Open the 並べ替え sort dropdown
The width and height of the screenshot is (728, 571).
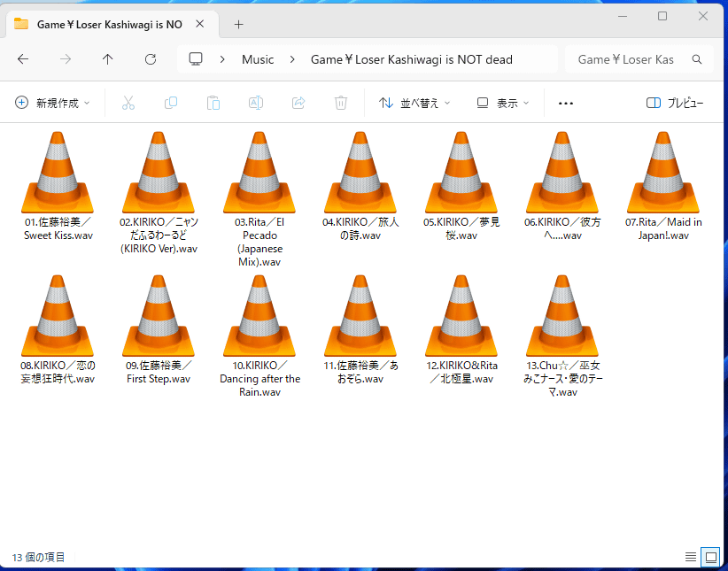(414, 103)
